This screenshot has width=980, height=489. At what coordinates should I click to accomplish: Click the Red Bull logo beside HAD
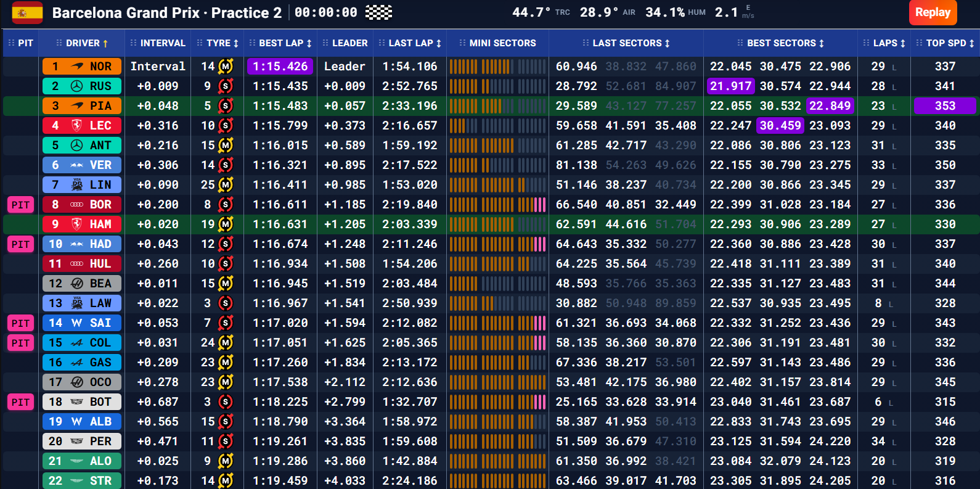pyautogui.click(x=77, y=244)
